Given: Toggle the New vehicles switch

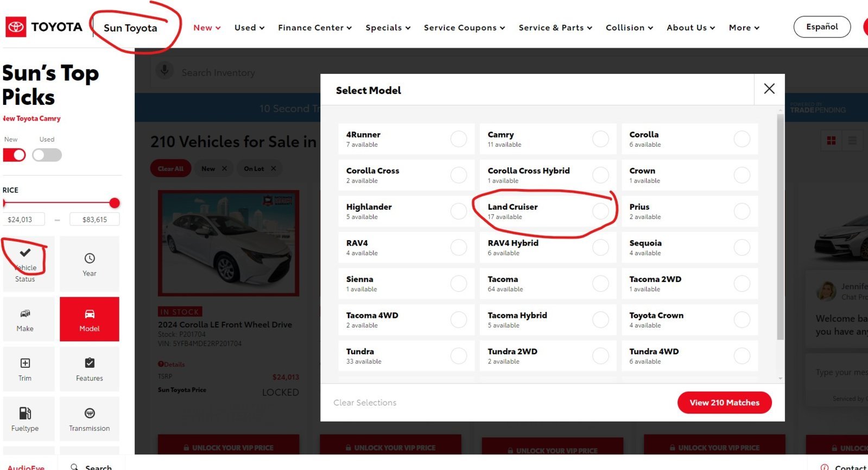Looking at the screenshot, I should point(14,155).
